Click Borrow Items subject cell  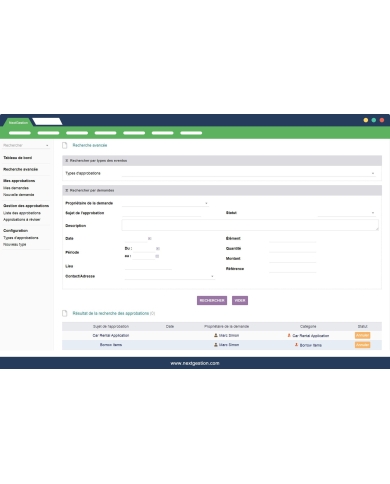[111, 345]
